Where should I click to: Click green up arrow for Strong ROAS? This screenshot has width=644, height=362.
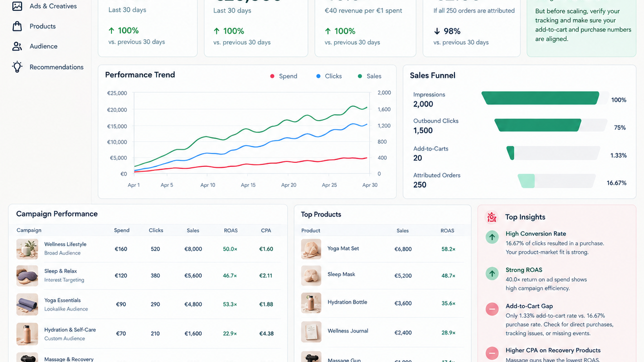coord(492,273)
